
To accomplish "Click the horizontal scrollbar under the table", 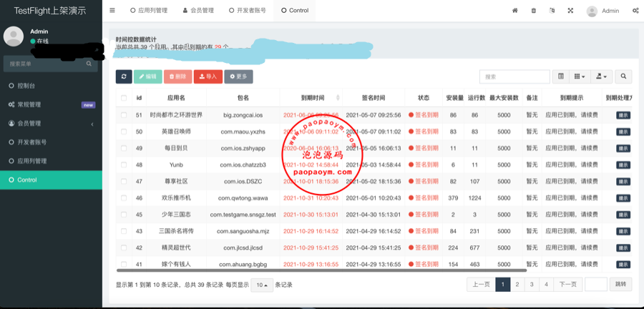I will click(x=322, y=270).
